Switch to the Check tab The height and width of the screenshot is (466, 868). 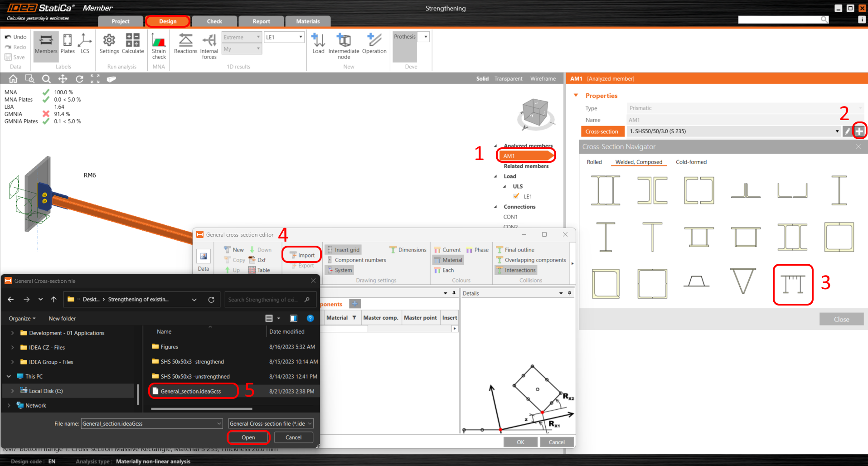click(x=214, y=21)
